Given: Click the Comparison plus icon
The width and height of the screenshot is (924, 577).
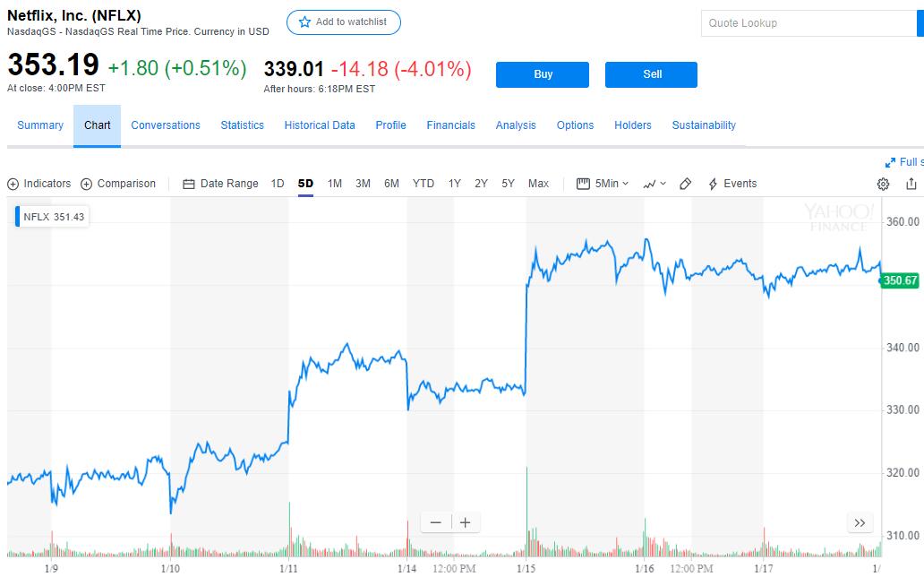Looking at the screenshot, I should pyautogui.click(x=87, y=184).
